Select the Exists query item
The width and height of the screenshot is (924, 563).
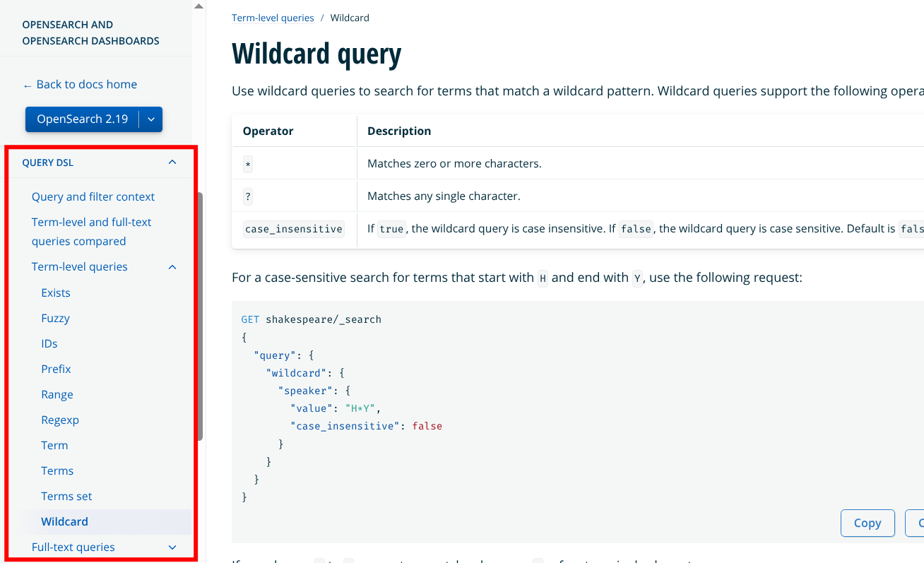point(56,293)
